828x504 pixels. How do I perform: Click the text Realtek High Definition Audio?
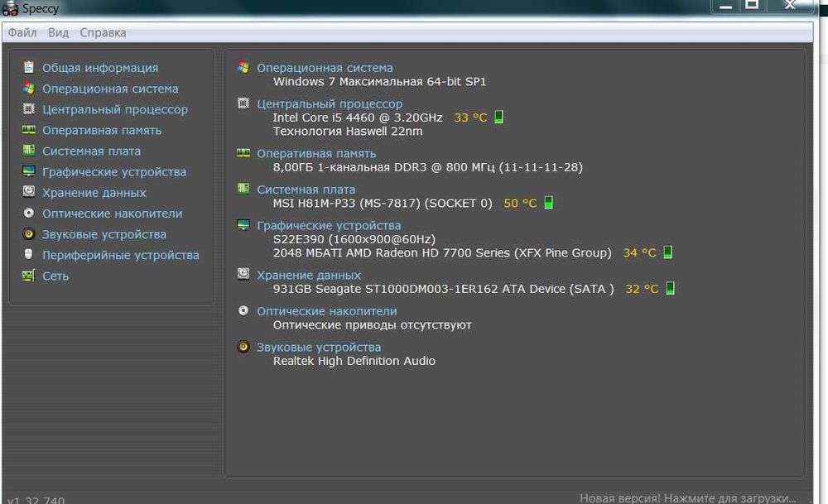354,361
